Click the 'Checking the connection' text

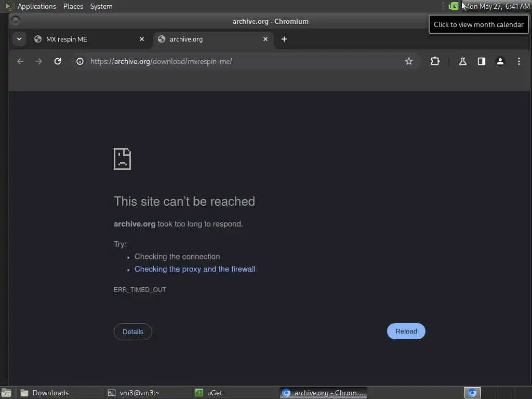177,257
